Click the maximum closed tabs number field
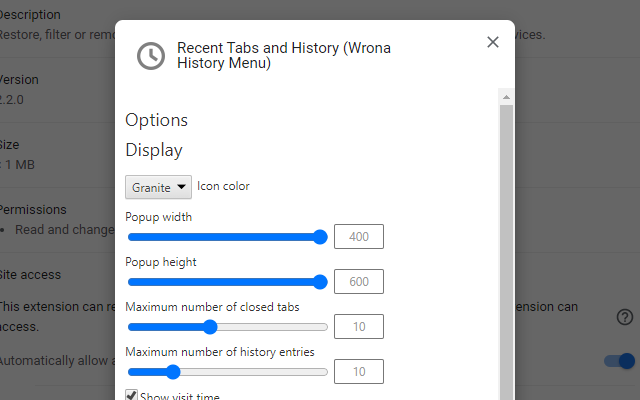Viewport: 640px width, 400px height. coord(359,327)
